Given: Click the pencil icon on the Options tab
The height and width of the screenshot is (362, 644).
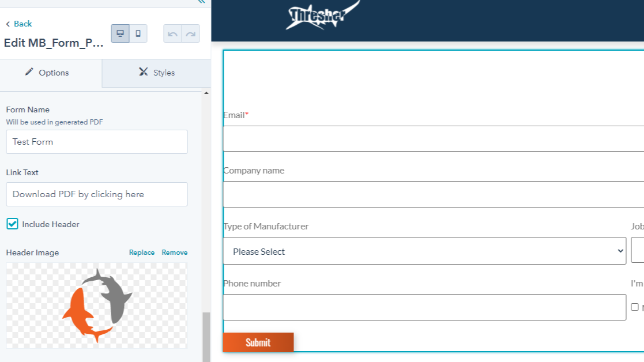Looking at the screenshot, I should click(x=28, y=73).
